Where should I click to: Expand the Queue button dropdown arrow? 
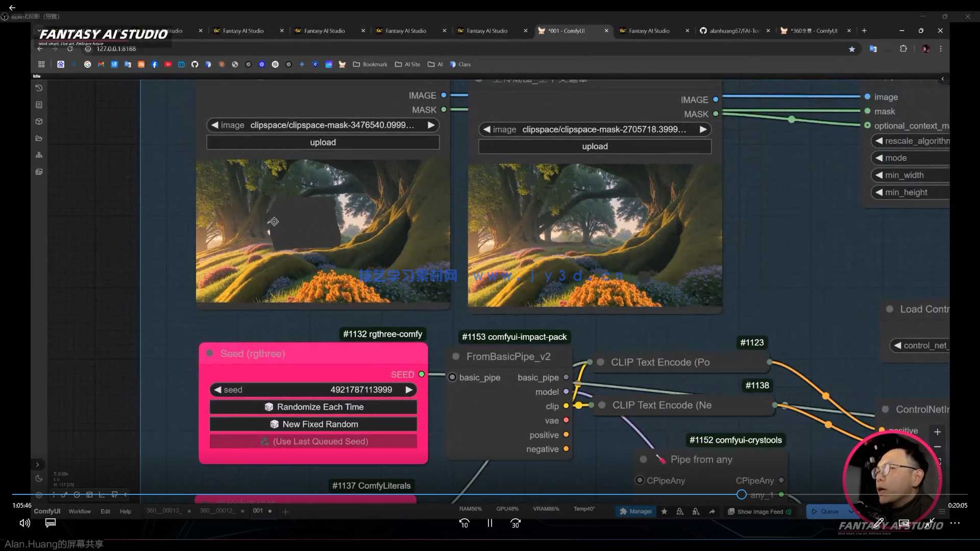click(850, 511)
